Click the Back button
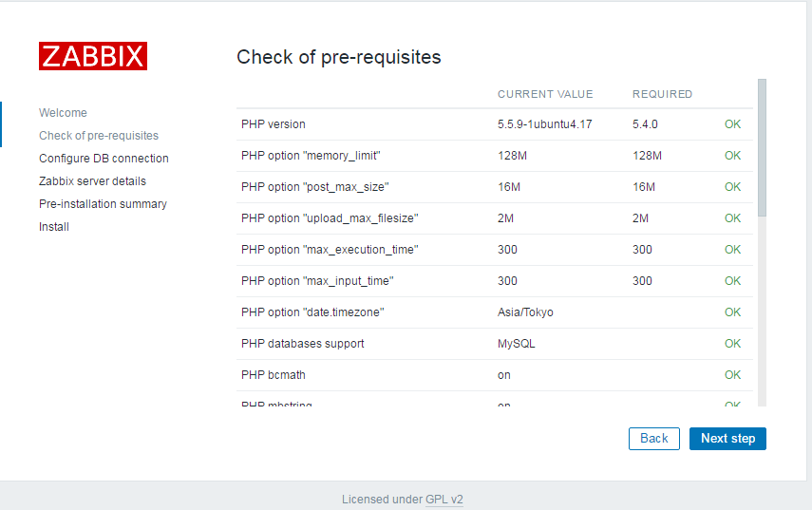This screenshot has height=510, width=812. tap(654, 439)
